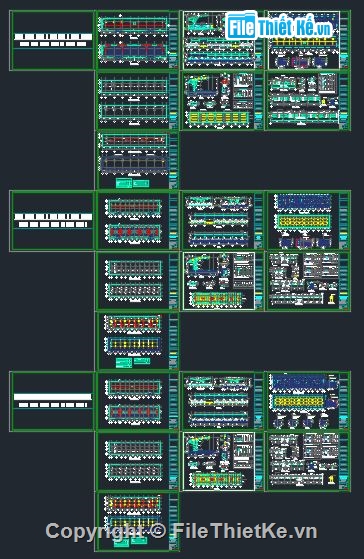
Task: Click the Copyright © FileThietKe.vn text
Action: tap(181, 531)
